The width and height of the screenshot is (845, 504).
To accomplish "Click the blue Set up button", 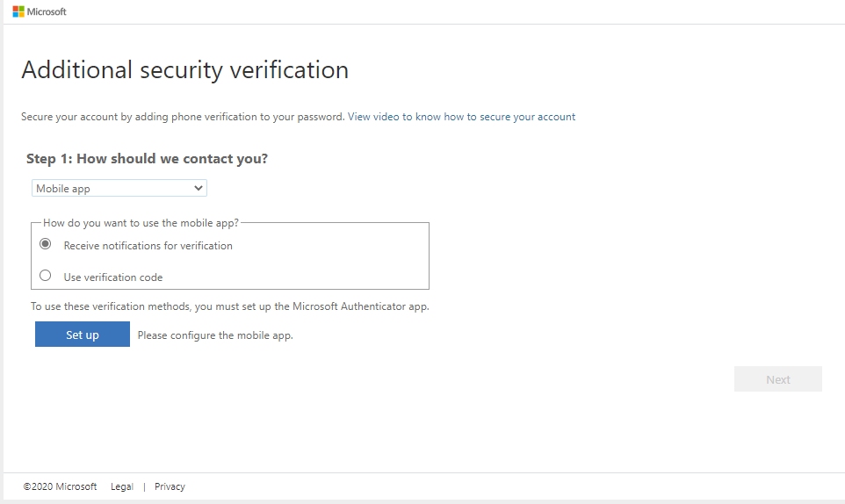I will click(x=83, y=334).
